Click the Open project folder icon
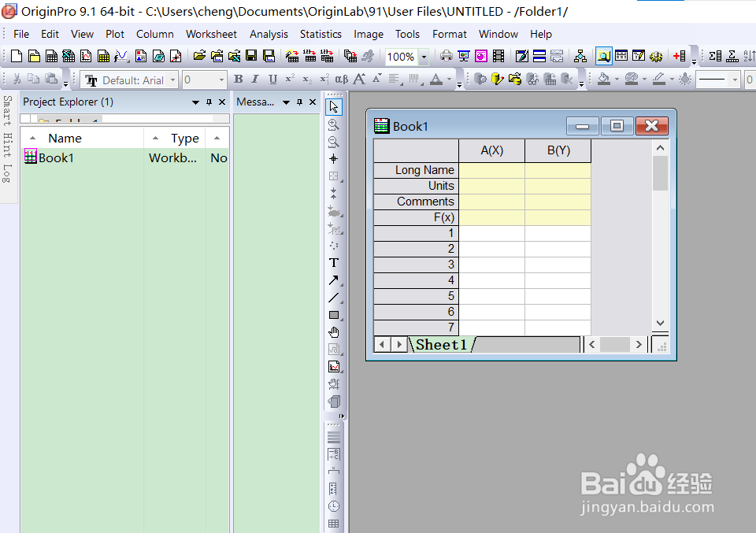Viewport: 756px width, 533px height. coord(199,57)
